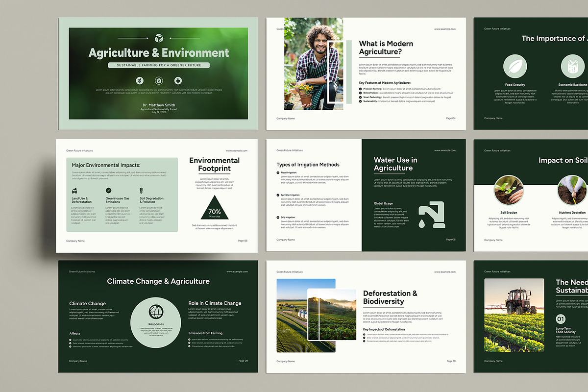
Task: Click the Sustainable Farming for a Greener Future banner
Action: pos(159,65)
